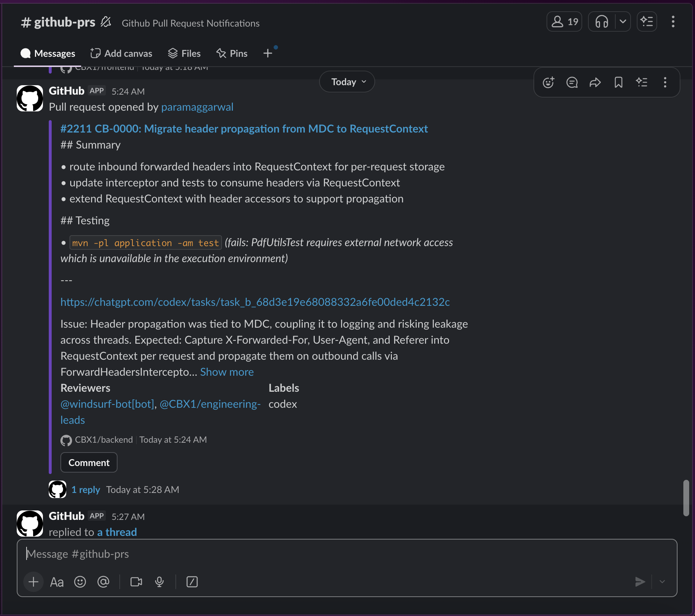Click the 5:24 AM message timestamp
Viewport: 695px width, 616px height.
coord(128,91)
